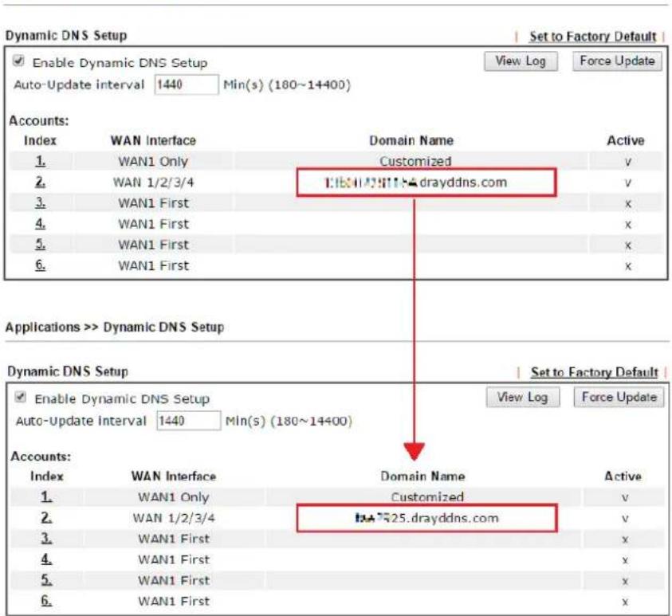This screenshot has height=616, width=672.
Task: Click 'WAN 1/2/3/4' cell in upper table
Action: pos(153,182)
